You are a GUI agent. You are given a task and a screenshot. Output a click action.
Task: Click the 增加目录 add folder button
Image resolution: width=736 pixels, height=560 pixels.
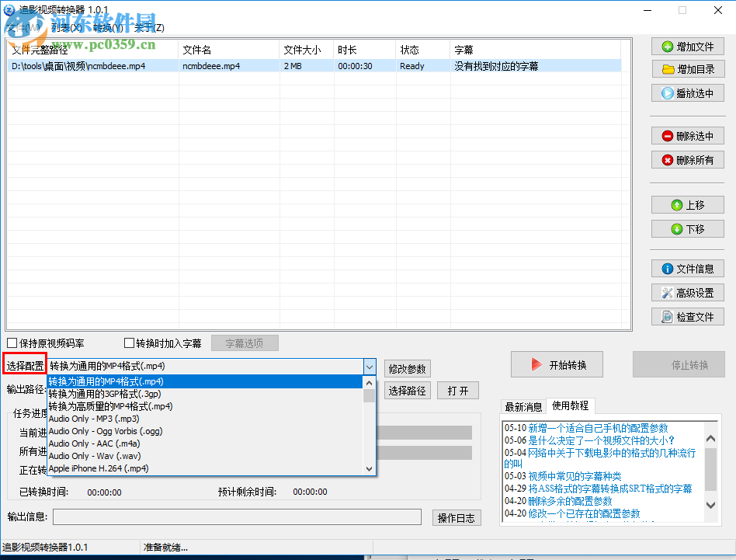point(688,69)
